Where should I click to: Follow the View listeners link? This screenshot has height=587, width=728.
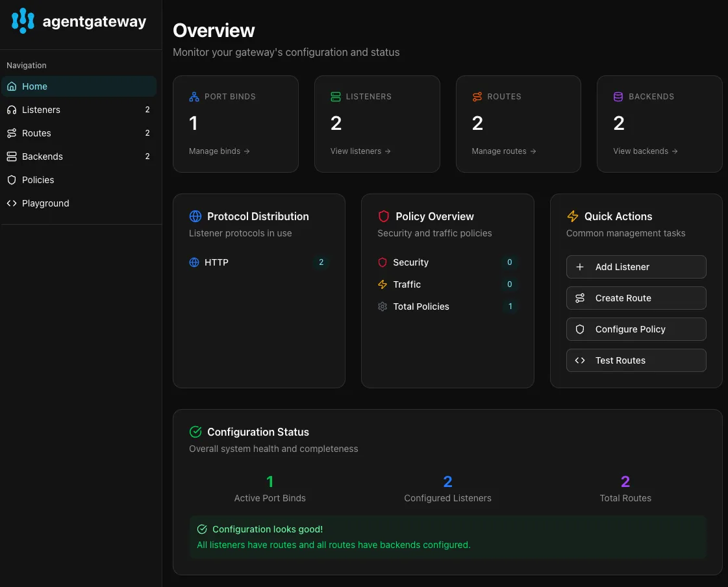(360, 151)
